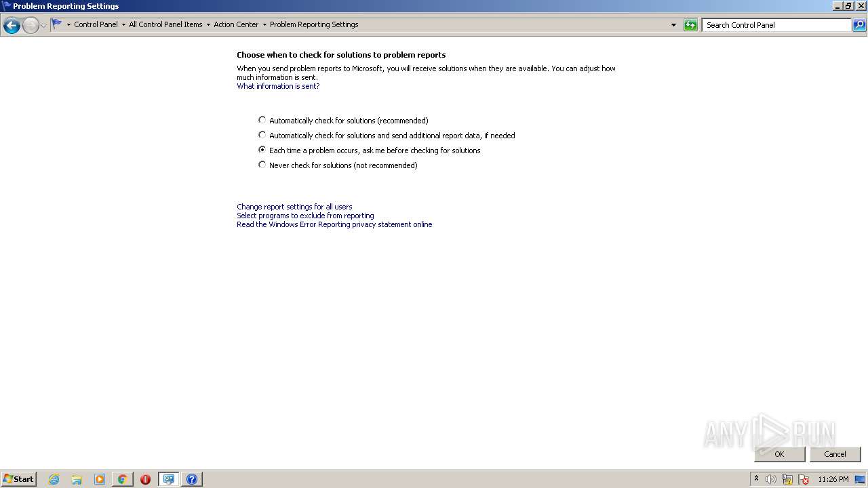Open the Help window taskbar button
This screenshot has height=488, width=868.
point(191,479)
